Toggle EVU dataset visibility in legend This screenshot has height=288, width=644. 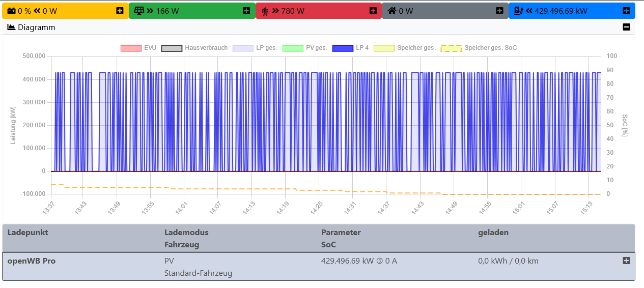point(131,48)
